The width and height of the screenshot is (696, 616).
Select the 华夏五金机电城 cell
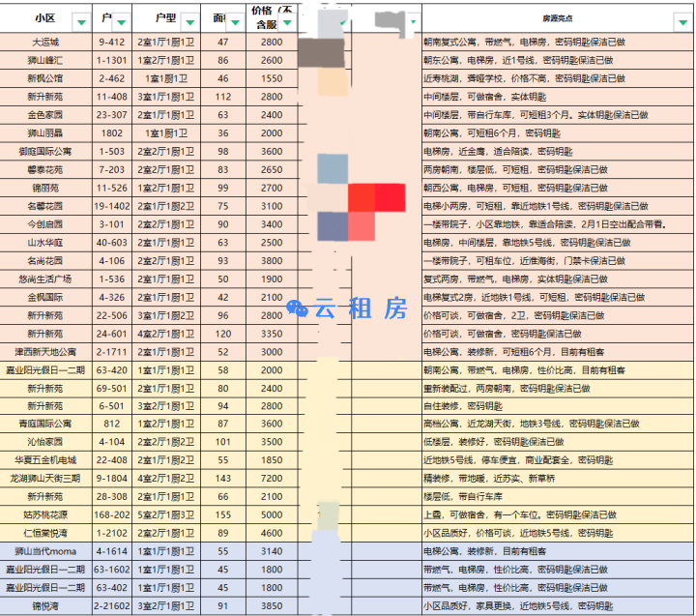[x=45, y=459]
